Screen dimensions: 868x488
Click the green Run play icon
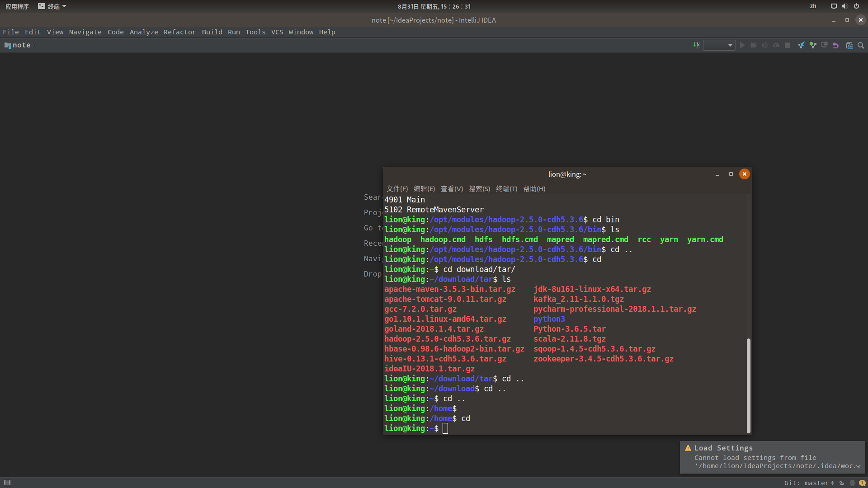pos(742,45)
